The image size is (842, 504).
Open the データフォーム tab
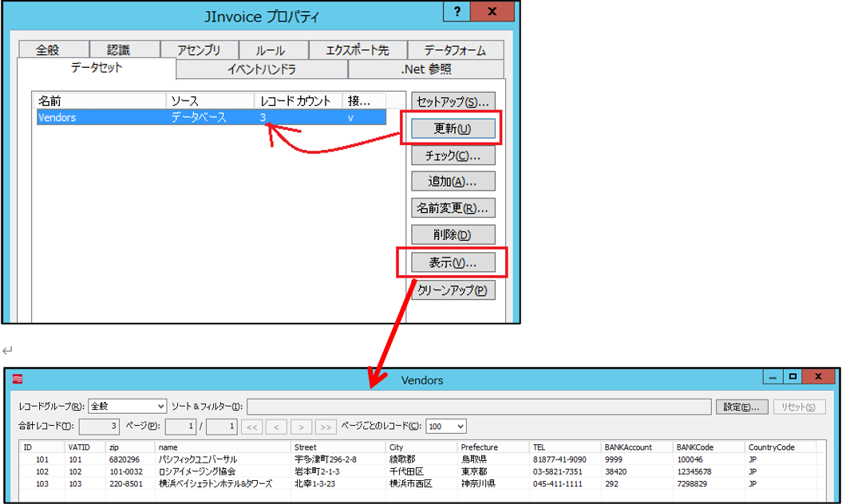(x=456, y=50)
